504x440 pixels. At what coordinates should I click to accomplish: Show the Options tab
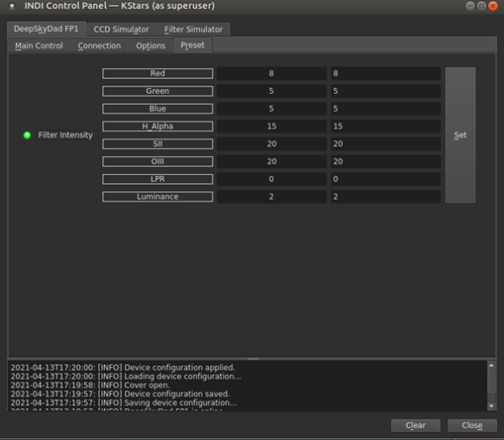[x=150, y=45]
